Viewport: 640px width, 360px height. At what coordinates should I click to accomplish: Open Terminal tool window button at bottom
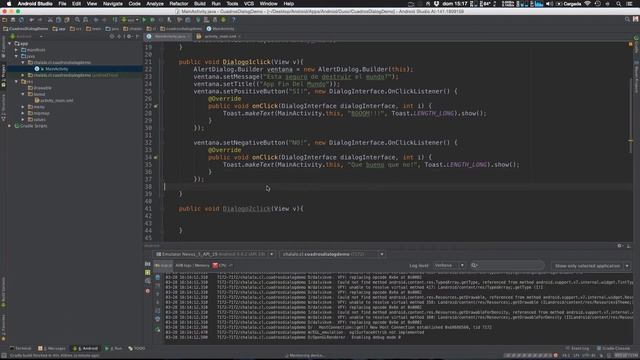[20, 349]
